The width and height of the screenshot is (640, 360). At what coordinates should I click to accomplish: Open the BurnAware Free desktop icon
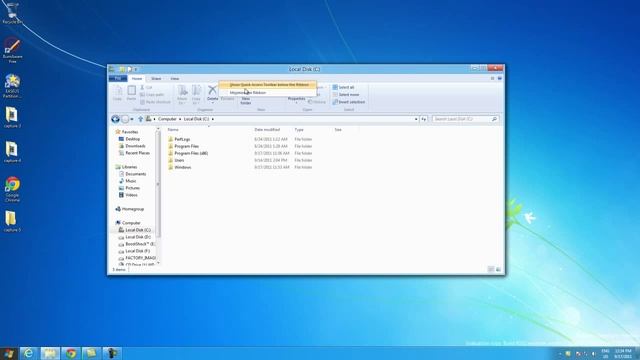[12, 50]
